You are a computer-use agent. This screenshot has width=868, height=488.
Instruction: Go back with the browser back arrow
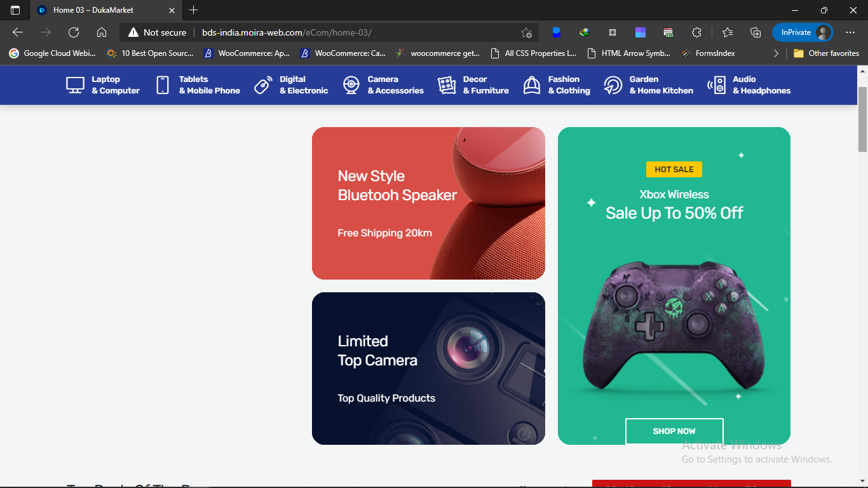[18, 32]
